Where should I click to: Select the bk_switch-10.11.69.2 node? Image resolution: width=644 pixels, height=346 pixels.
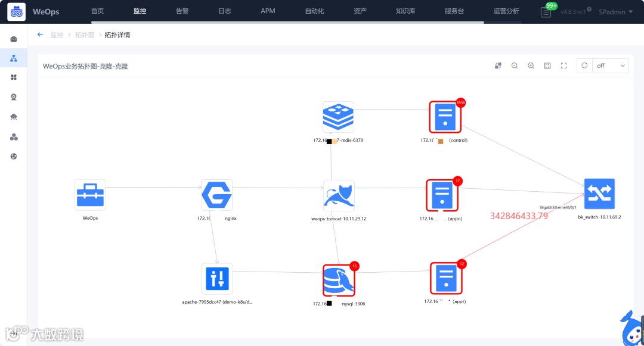(x=600, y=194)
